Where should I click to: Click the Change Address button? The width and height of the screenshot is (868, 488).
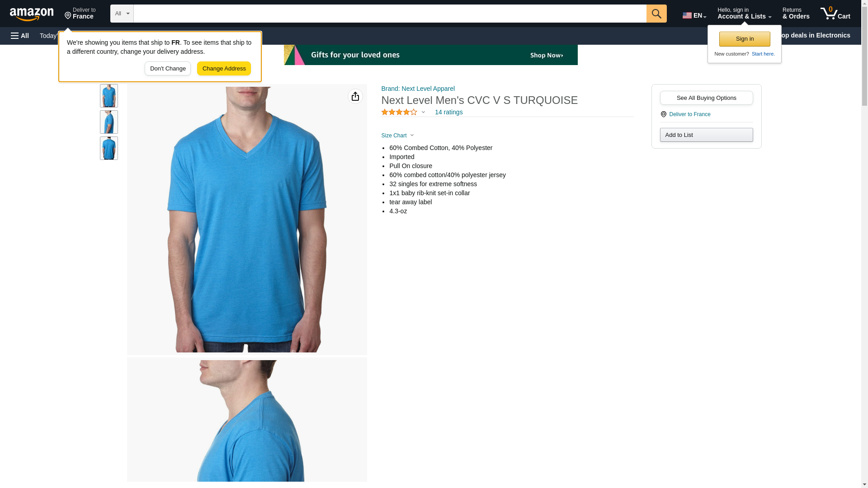click(x=224, y=69)
